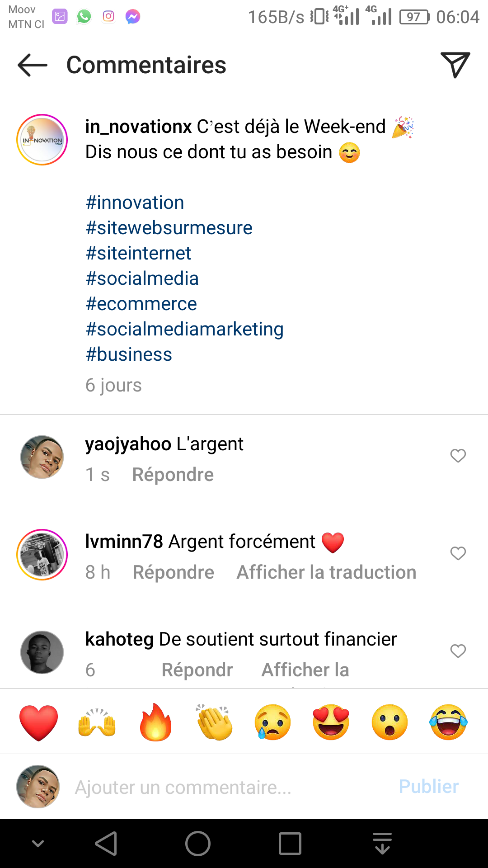This screenshot has width=488, height=868.
Task: Tap the crying face emoji
Action: (272, 722)
